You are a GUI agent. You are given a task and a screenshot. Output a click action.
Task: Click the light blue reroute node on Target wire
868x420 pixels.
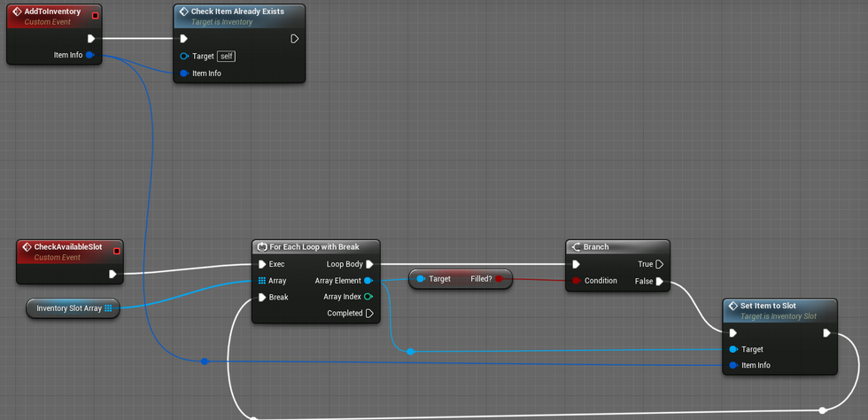410,351
